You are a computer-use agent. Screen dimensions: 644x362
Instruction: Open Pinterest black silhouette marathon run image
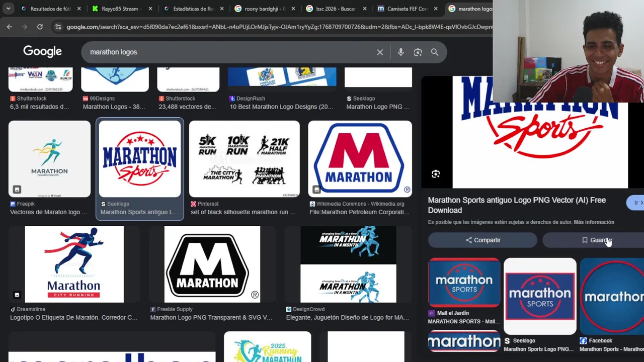click(x=244, y=159)
